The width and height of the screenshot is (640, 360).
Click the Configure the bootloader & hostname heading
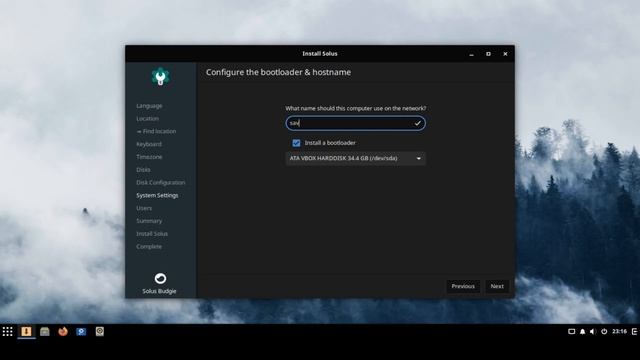pyautogui.click(x=278, y=72)
